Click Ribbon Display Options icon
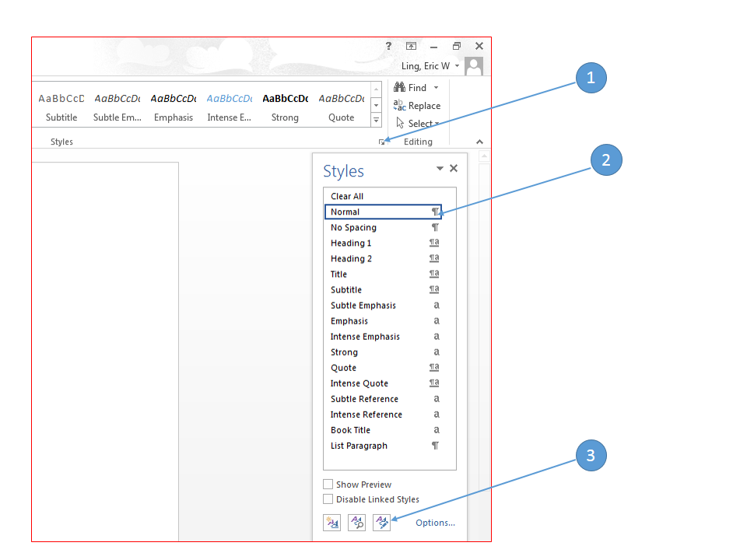Screen dimensions: 747x560 [x=411, y=47]
